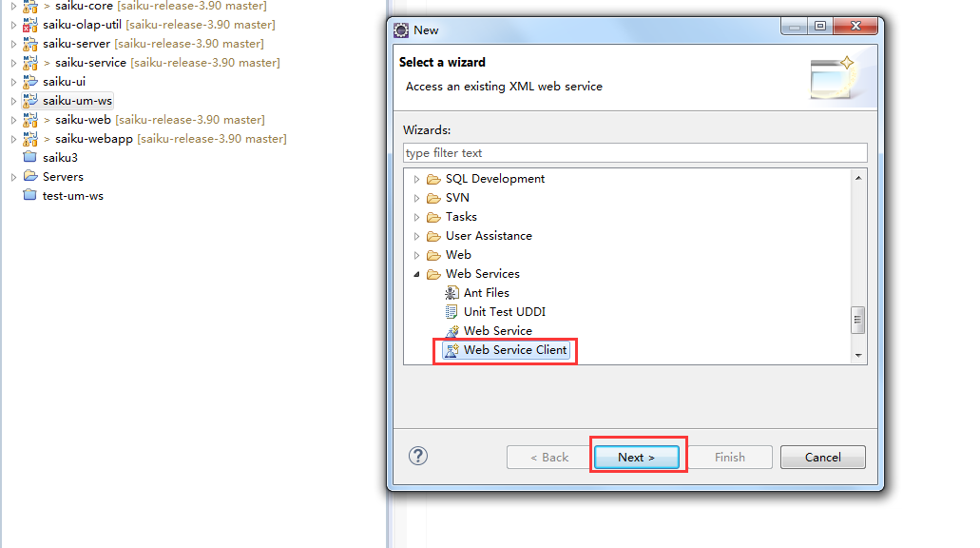Click the saiku-olap-util project icon
This screenshot has height=548, width=980.
(x=29, y=25)
